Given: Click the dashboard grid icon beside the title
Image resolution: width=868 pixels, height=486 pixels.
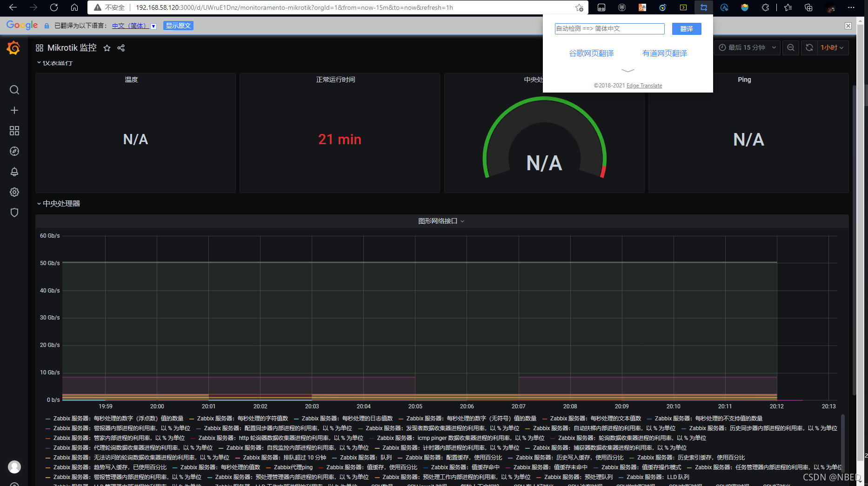Looking at the screenshot, I should click(x=40, y=48).
